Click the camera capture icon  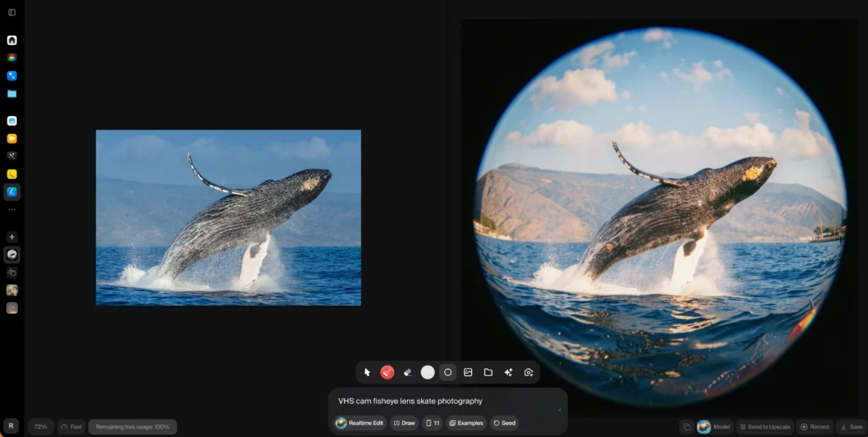(529, 373)
